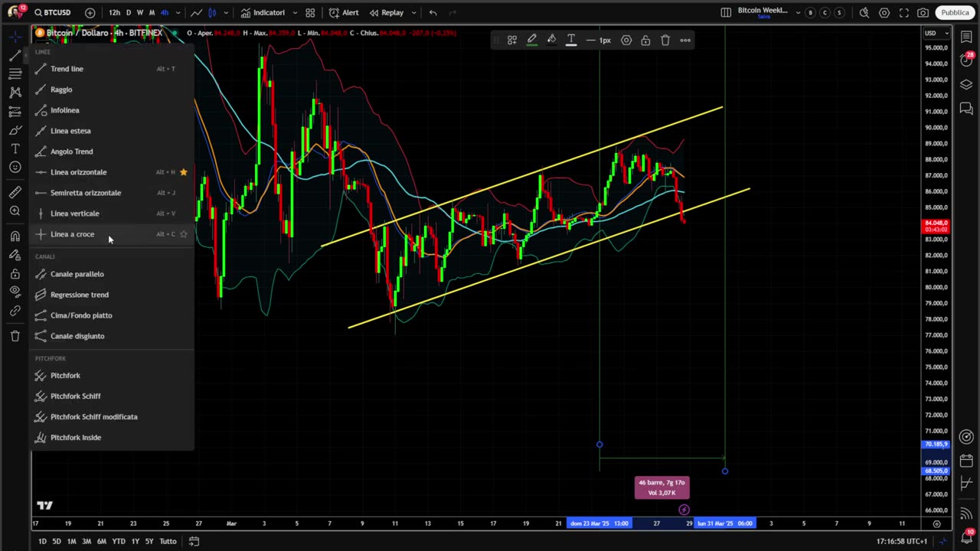Viewport: 980px width, 551px height.
Task: Choose Angolo Trend tool
Action: click(x=113, y=152)
